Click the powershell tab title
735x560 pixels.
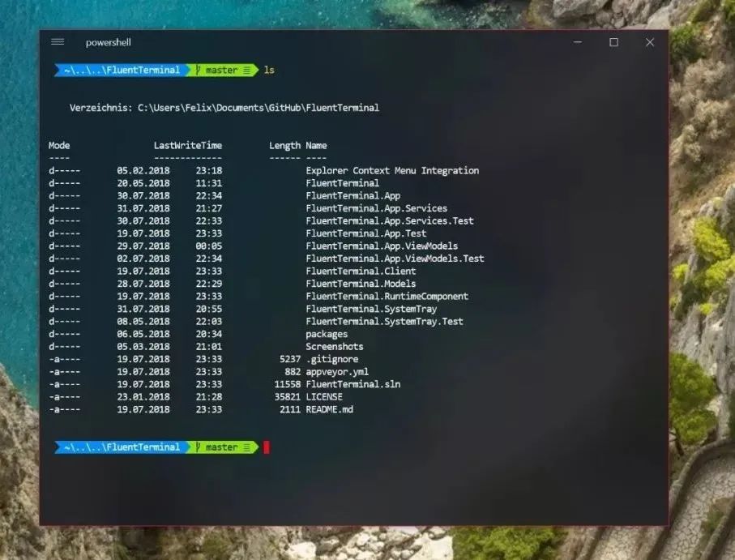click(x=109, y=43)
